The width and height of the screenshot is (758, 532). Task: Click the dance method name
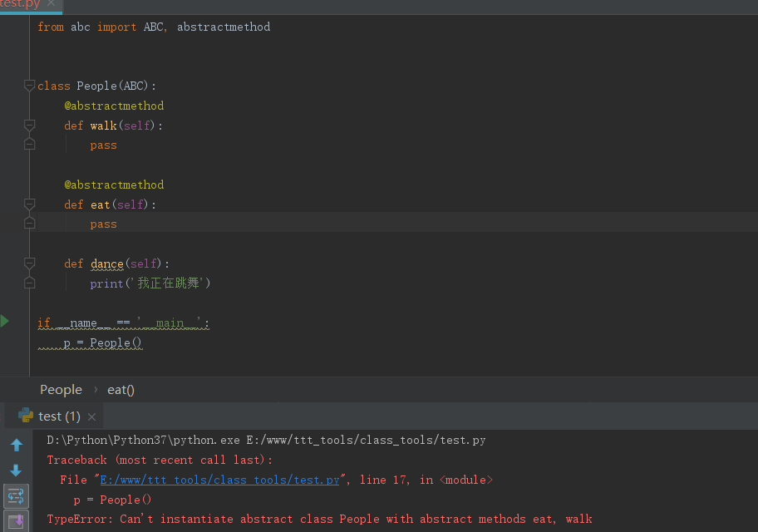pos(107,264)
